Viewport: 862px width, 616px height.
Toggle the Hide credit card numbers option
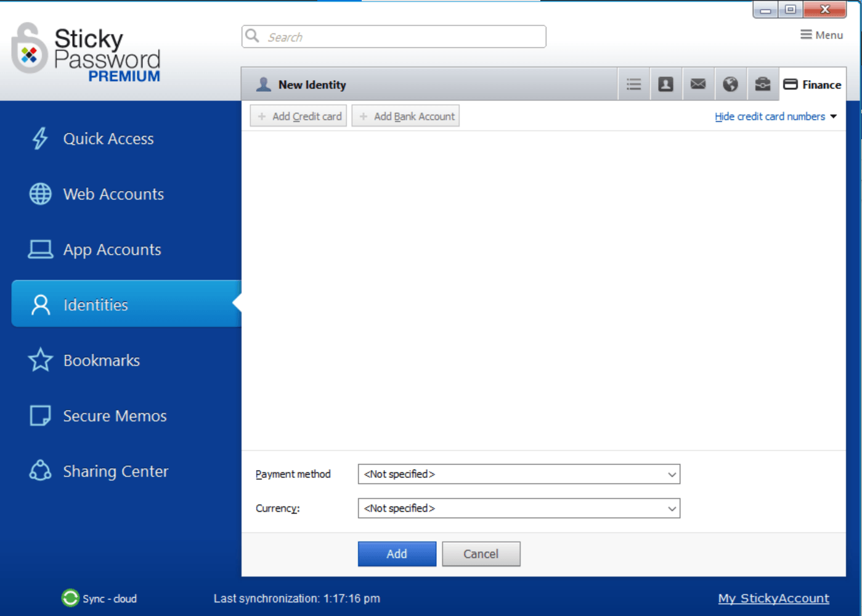coord(770,116)
